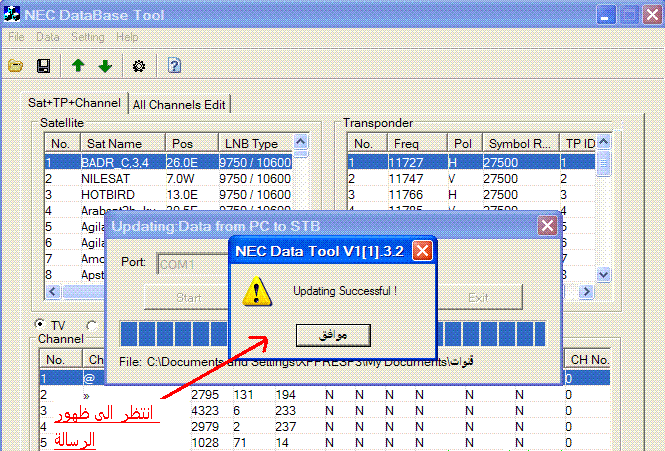This screenshot has width=665, height=451.
Task: Click the CH No. column header
Action: [587, 359]
